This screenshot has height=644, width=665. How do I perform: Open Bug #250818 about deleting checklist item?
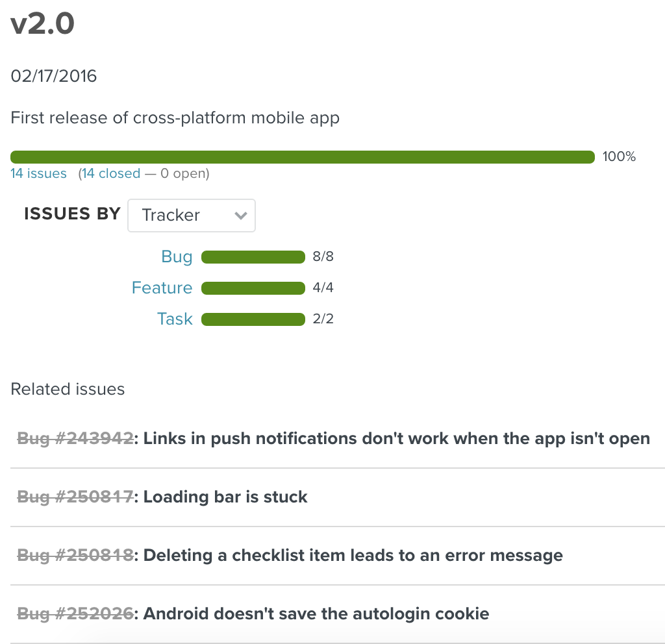pyautogui.click(x=75, y=556)
